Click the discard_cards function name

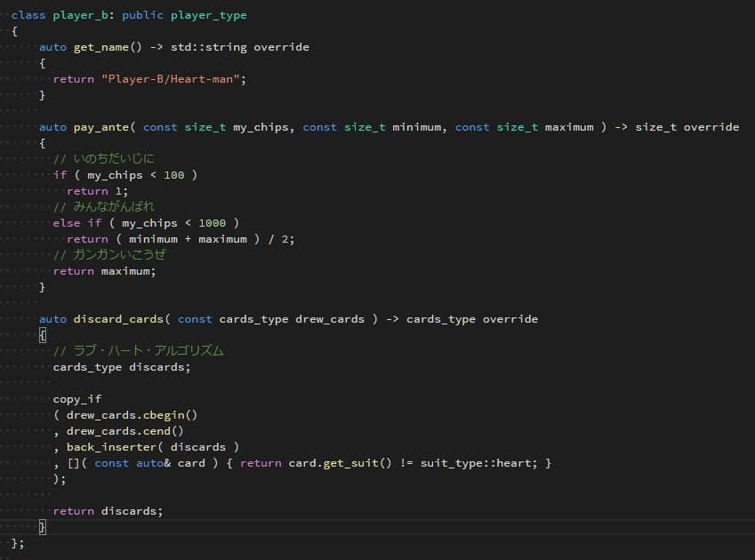pos(118,319)
